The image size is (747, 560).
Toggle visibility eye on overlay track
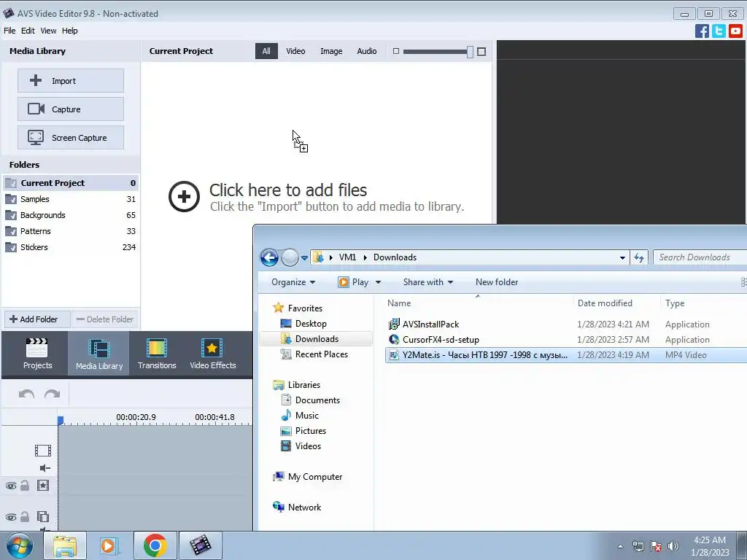(11, 517)
